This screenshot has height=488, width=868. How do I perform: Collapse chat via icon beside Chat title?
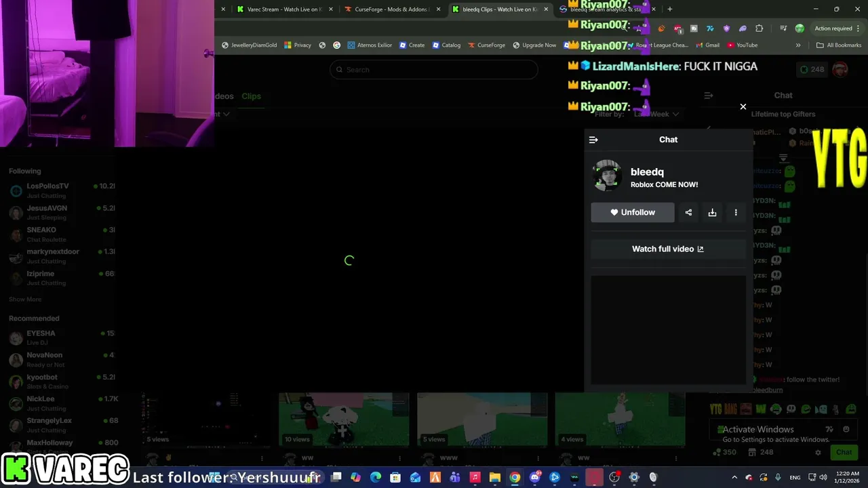coord(593,140)
